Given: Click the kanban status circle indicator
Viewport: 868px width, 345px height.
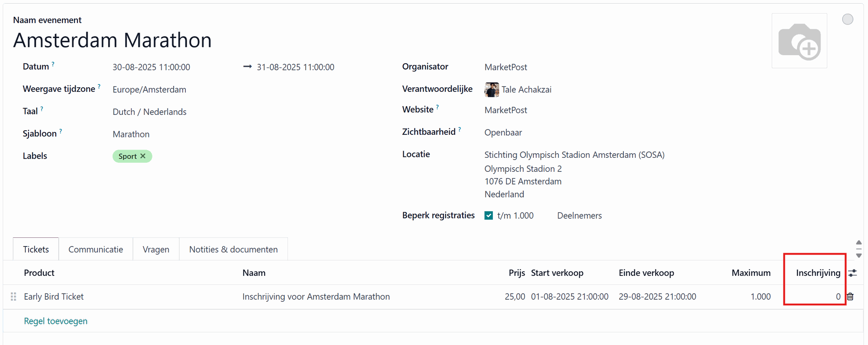Looking at the screenshot, I should pos(848,19).
